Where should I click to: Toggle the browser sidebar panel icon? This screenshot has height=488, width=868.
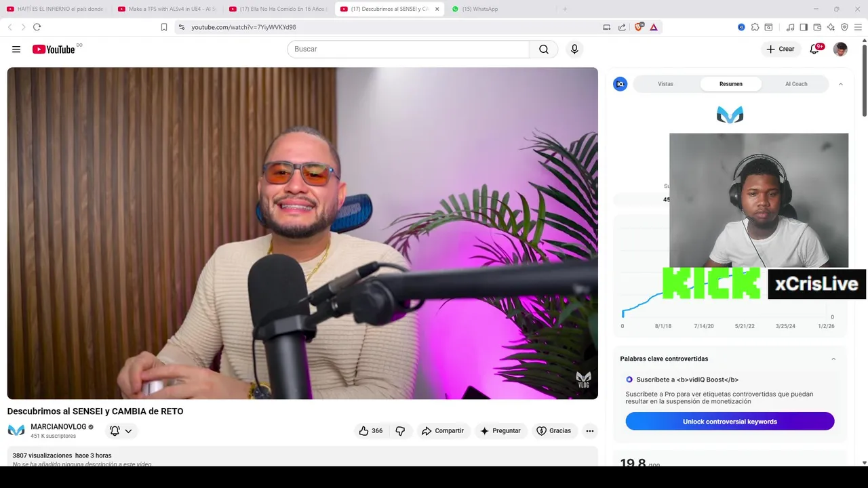pyautogui.click(x=804, y=27)
